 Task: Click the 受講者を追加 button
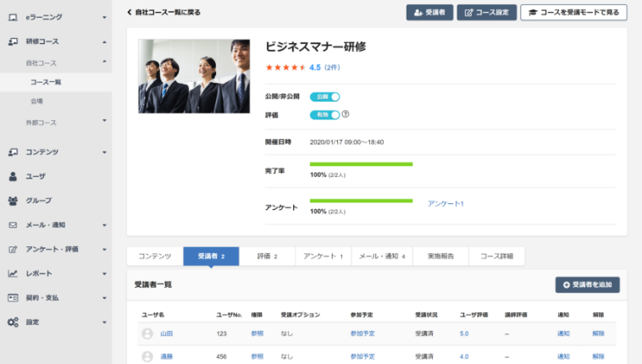[587, 284]
